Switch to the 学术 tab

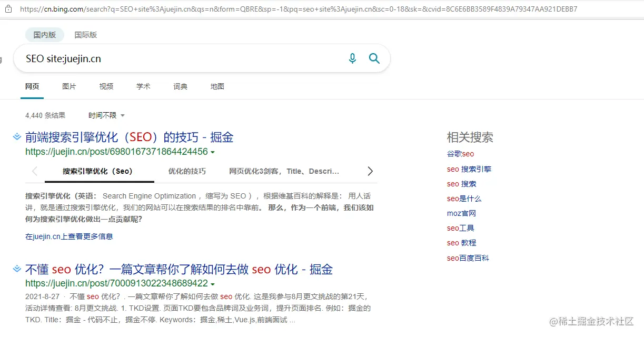point(143,86)
